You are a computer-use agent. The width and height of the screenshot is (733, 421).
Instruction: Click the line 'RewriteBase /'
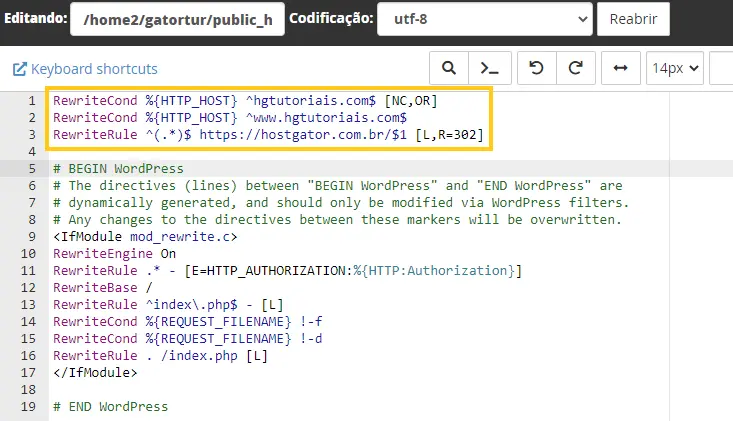103,288
